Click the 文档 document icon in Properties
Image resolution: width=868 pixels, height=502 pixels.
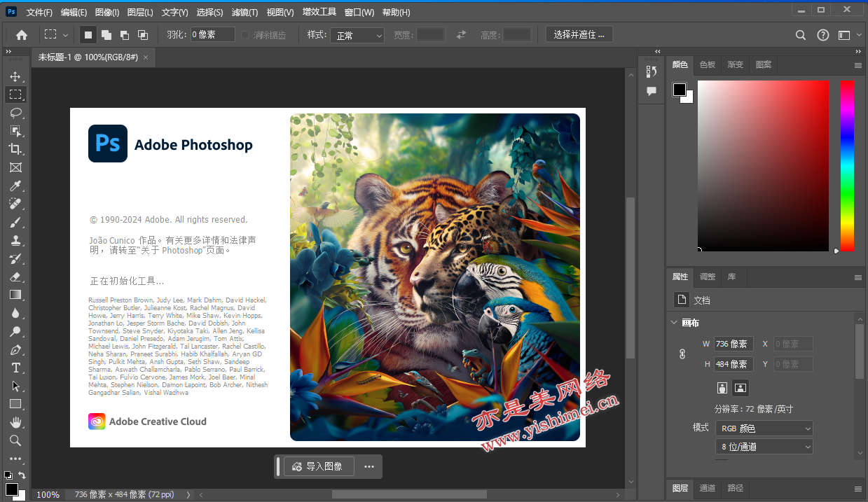(681, 300)
